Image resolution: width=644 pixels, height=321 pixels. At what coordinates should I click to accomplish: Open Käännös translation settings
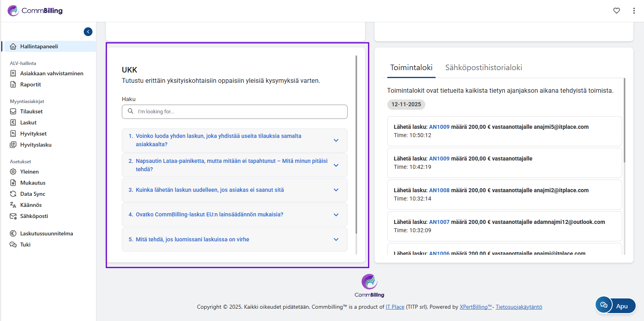click(31, 205)
